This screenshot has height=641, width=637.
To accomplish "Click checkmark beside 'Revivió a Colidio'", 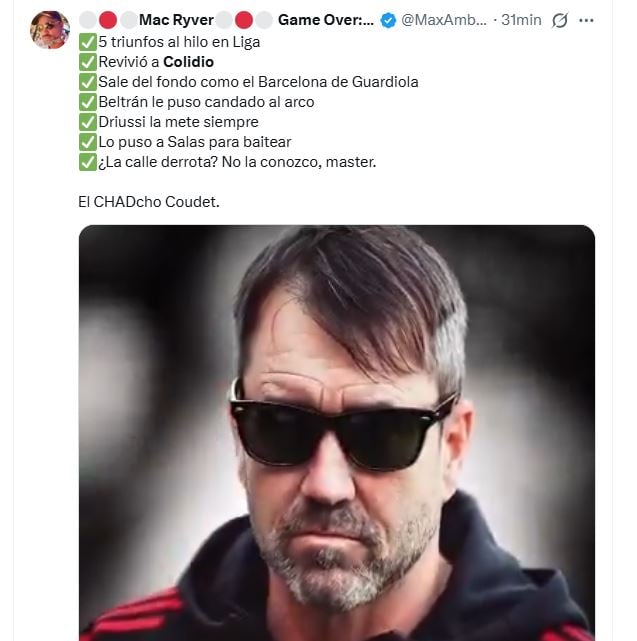I will tap(87, 62).
